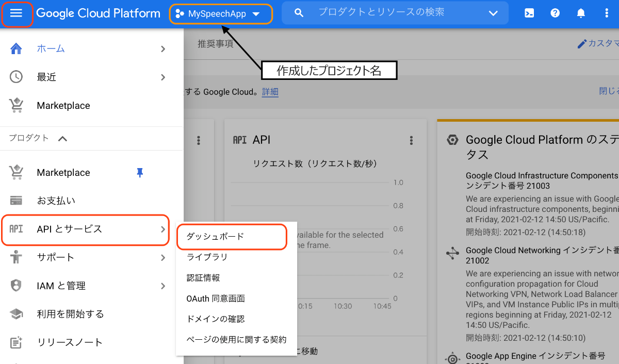Click the 利用を開始する graduation cap icon
This screenshot has height=364, width=619.
point(17,314)
